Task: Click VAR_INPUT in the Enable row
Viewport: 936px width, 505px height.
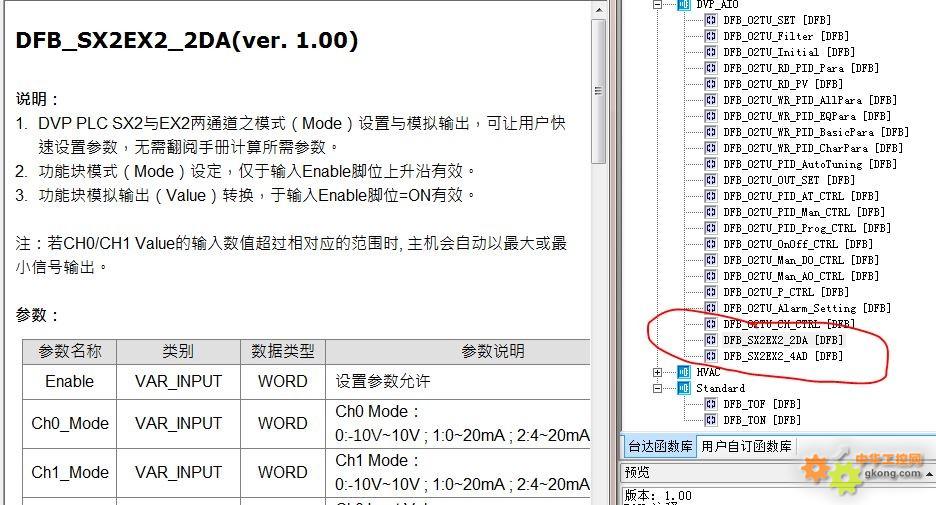Action: point(178,381)
